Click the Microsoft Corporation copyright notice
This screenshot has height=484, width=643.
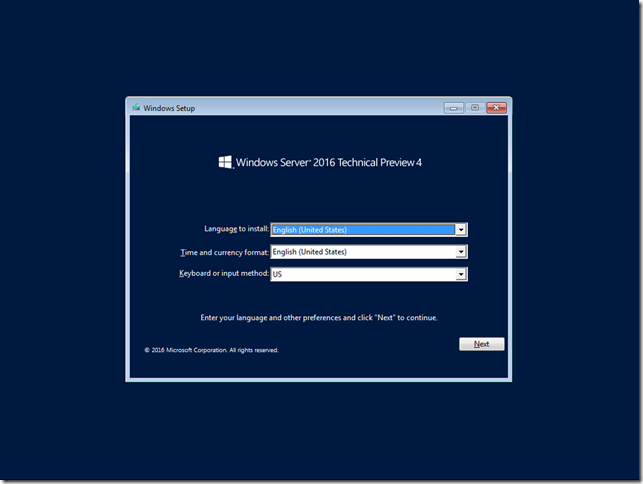pos(211,350)
